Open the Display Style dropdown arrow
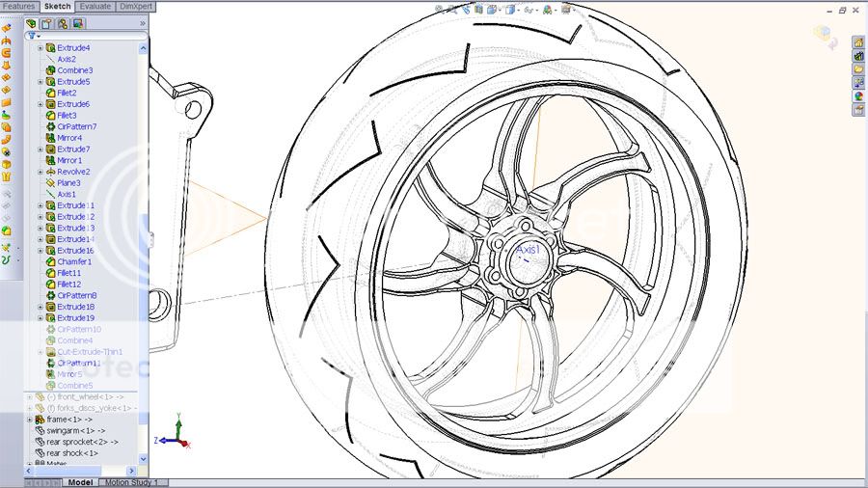 click(519, 10)
